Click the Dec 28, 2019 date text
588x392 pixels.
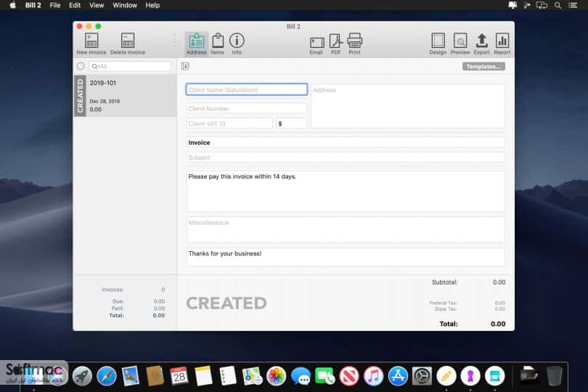pos(105,102)
